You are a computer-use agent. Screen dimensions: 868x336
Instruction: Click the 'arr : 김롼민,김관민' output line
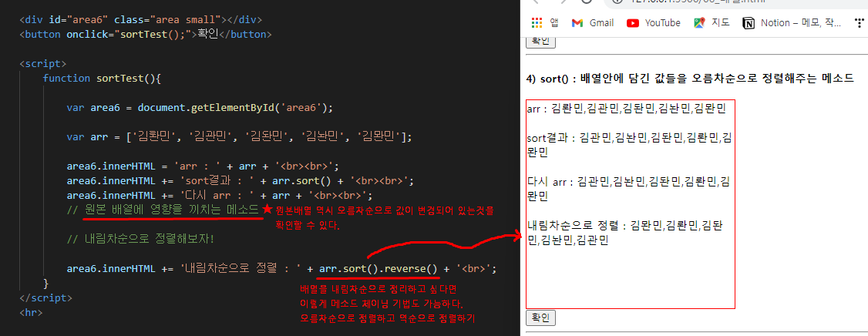625,109
